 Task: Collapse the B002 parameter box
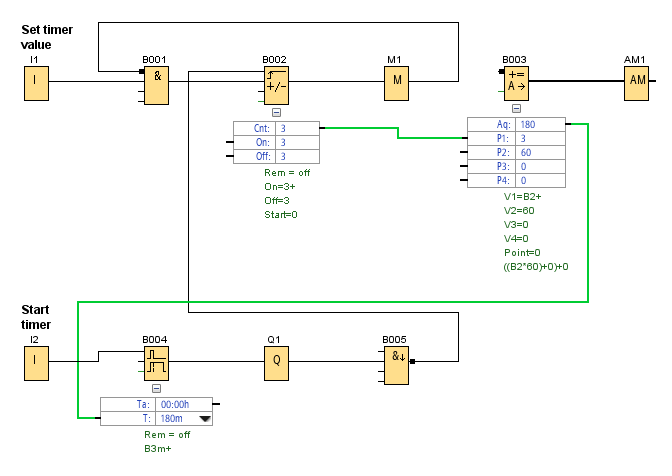click(276, 113)
